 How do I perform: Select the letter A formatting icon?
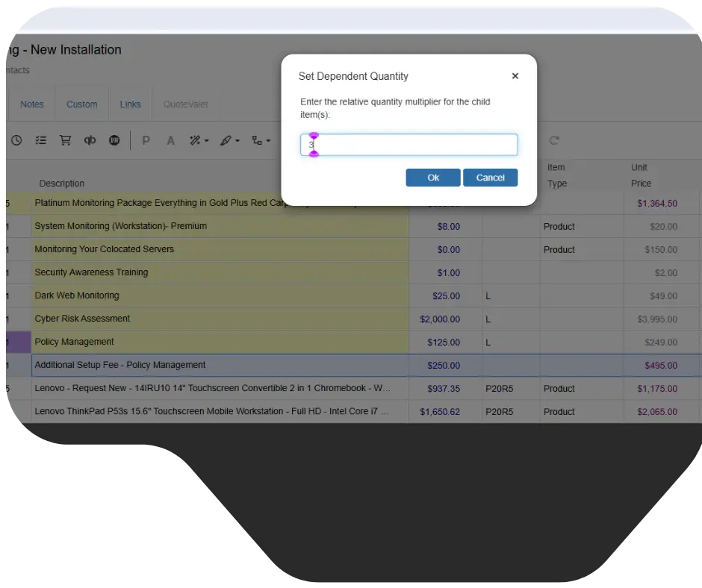(x=170, y=140)
